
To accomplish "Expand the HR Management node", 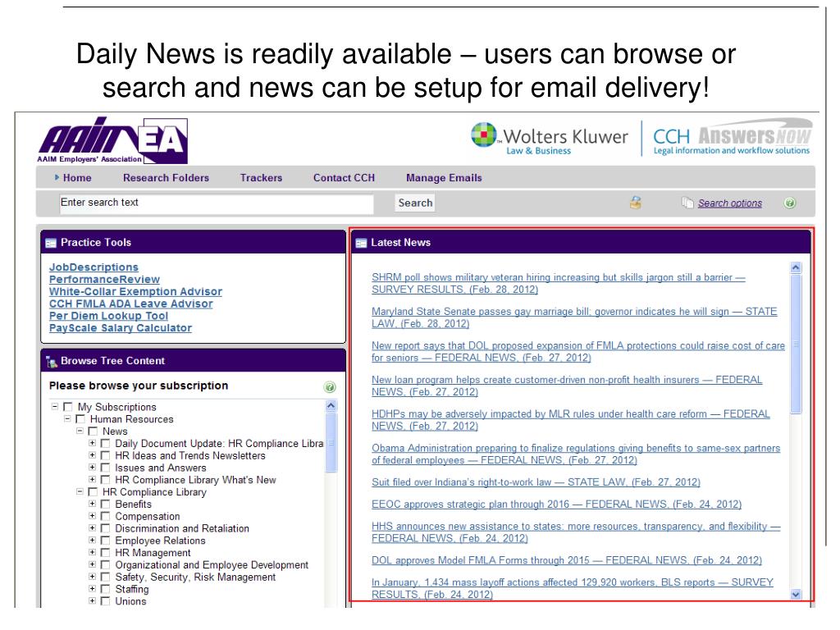I will pyautogui.click(x=92, y=552).
